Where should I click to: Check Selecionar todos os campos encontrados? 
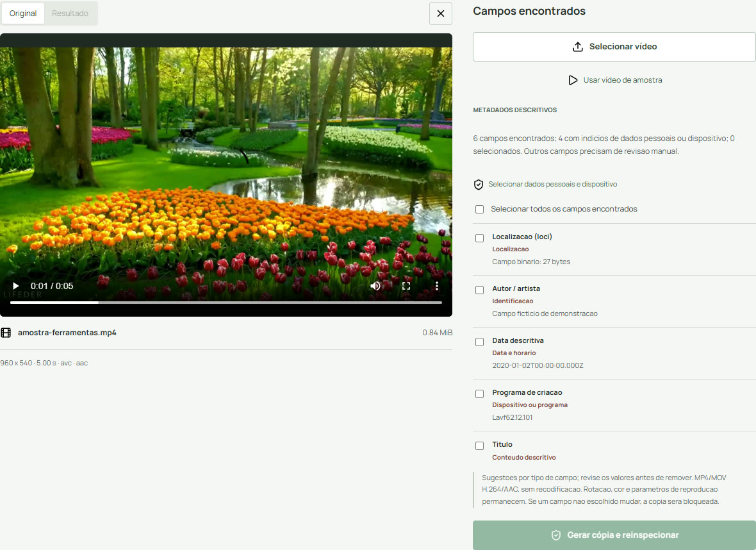click(x=479, y=210)
